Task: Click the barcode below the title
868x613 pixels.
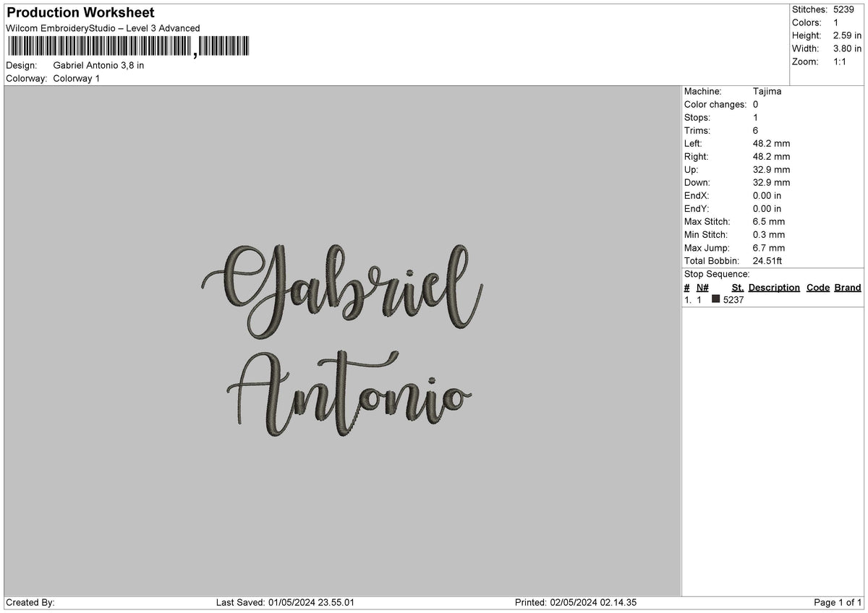Action: click(x=128, y=47)
